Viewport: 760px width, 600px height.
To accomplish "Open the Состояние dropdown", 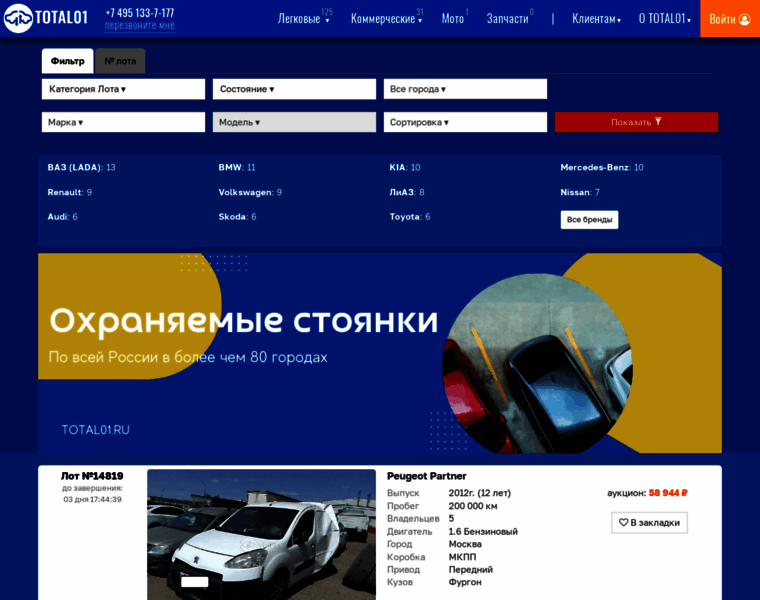I will click(x=294, y=89).
